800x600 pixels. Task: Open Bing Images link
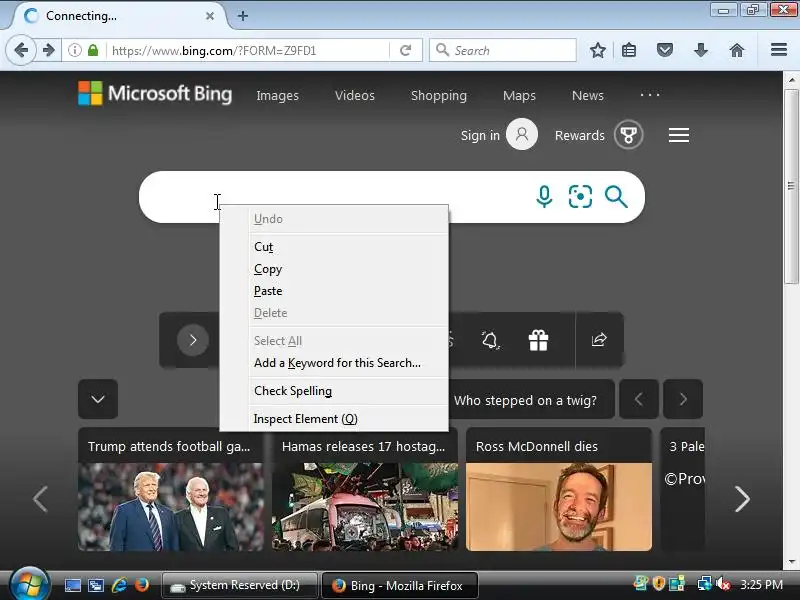tap(278, 95)
